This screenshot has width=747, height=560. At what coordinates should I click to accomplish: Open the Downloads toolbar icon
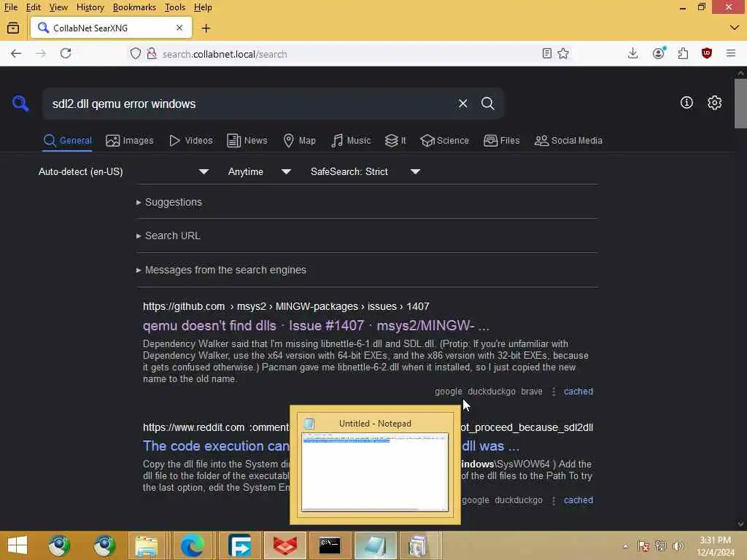click(632, 53)
